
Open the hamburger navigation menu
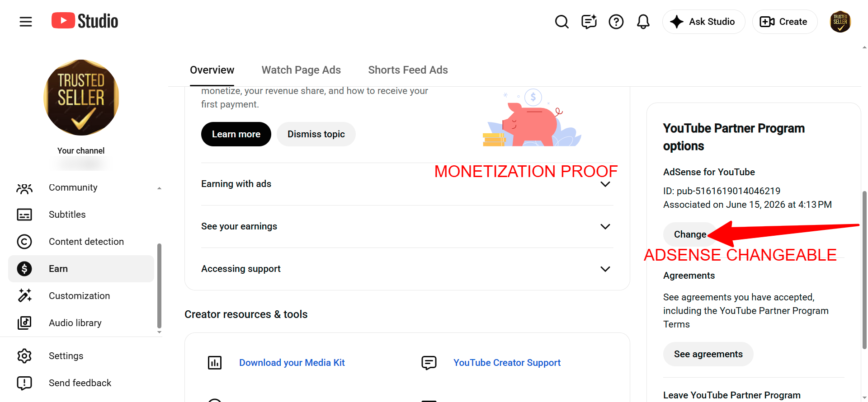[x=26, y=22]
